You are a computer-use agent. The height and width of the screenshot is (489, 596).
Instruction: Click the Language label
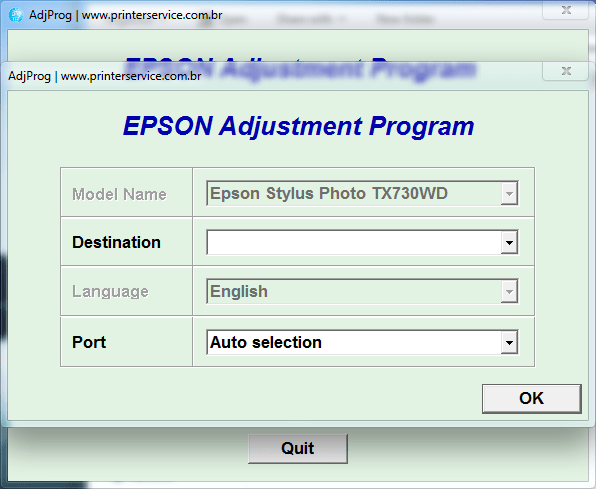click(110, 292)
